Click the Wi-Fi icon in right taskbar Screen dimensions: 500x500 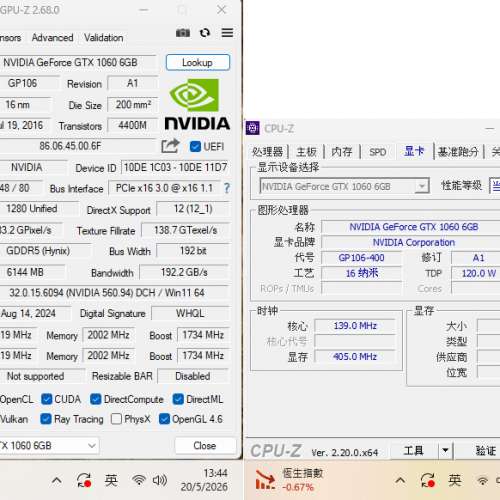[482, 480]
